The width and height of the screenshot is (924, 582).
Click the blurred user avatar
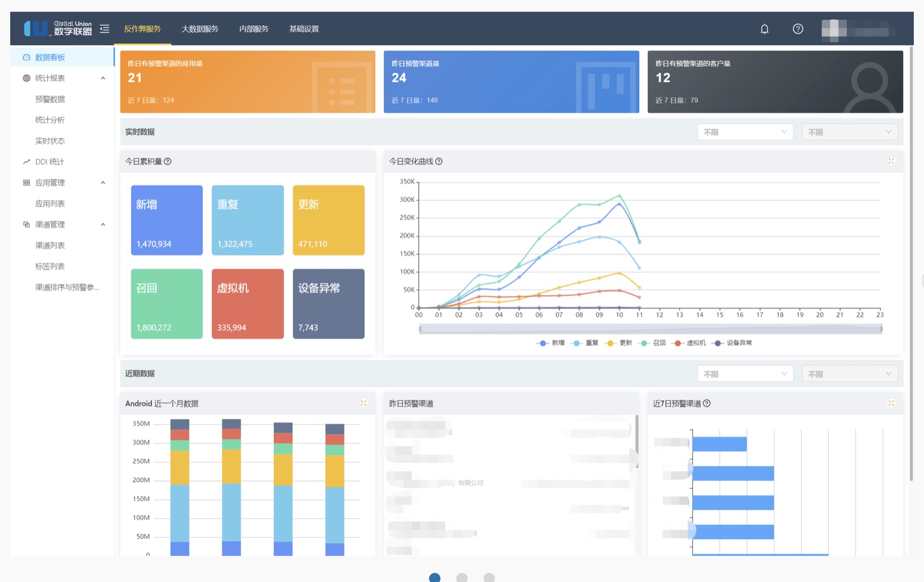[x=834, y=29]
